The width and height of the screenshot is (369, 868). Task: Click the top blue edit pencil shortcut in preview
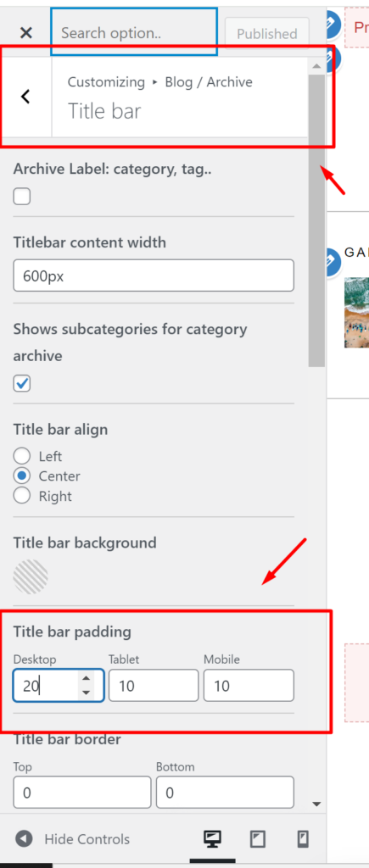333,25
